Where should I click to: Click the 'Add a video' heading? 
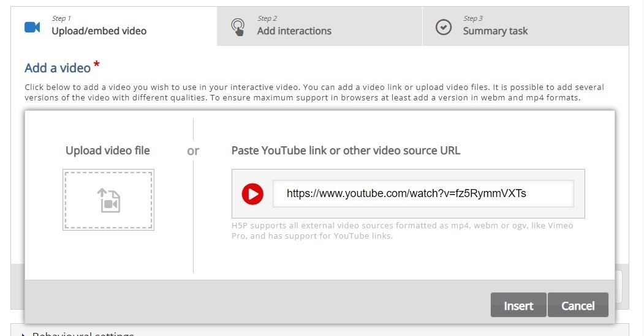click(x=58, y=68)
